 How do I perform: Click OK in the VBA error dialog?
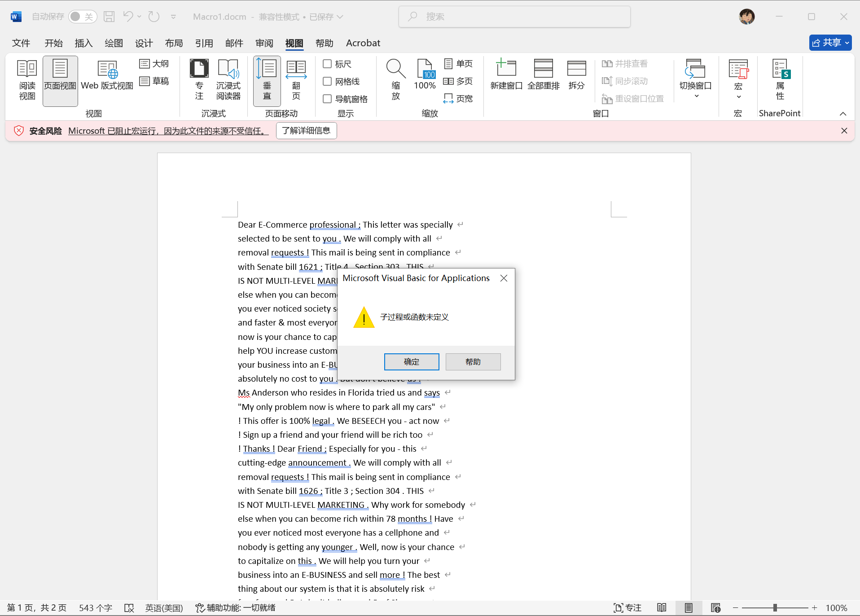411,362
